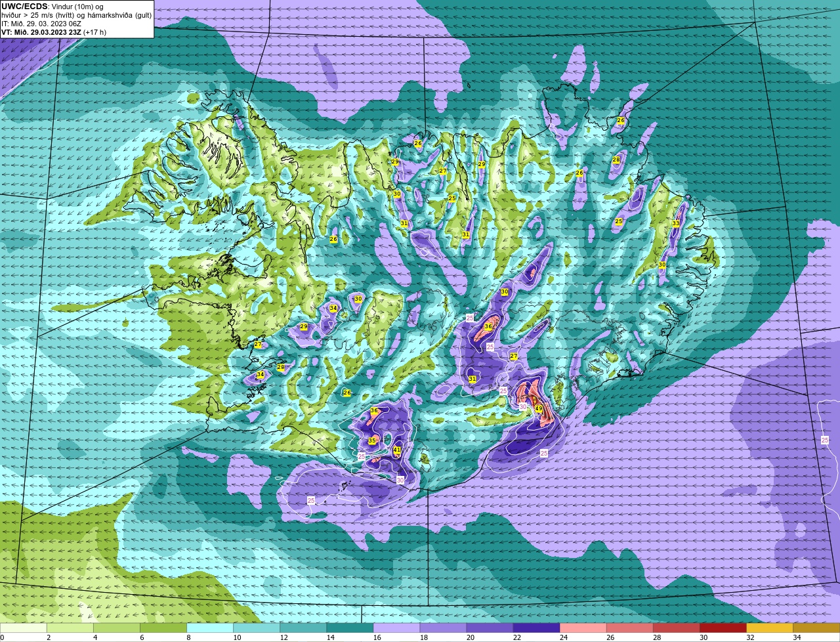Click the 28–30 m/s red legend swatch
This screenshot has width=840, height=642.
[x=676, y=628]
